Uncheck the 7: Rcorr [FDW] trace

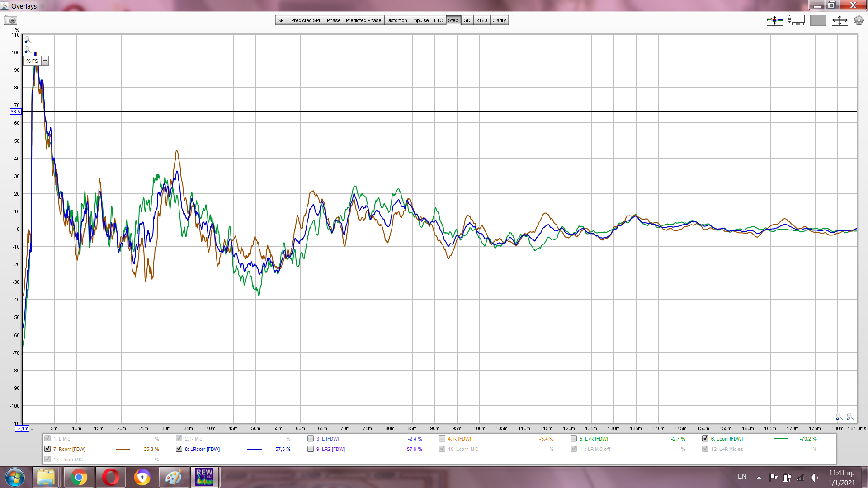click(x=47, y=449)
